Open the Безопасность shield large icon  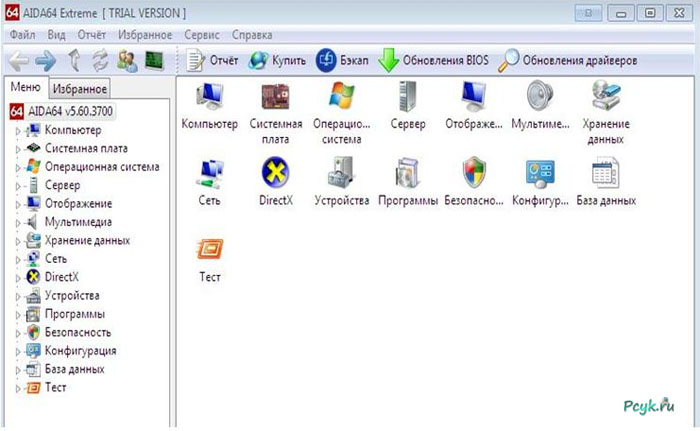[474, 172]
